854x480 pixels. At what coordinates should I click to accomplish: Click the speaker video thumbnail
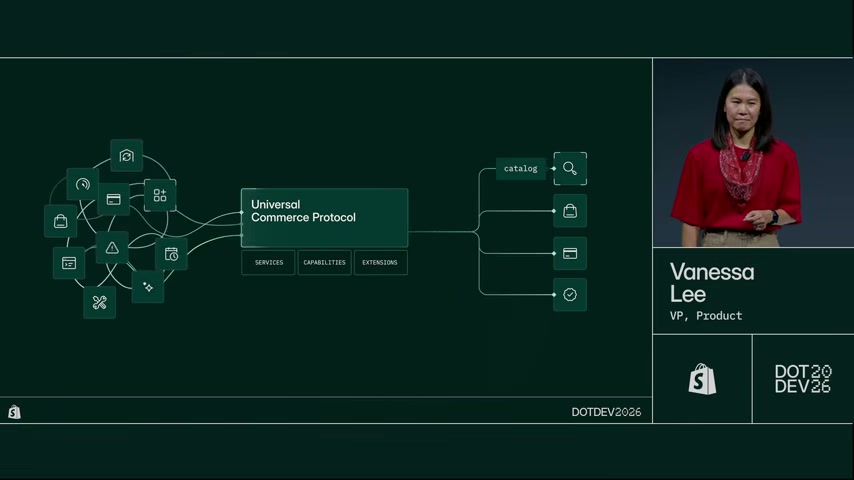click(753, 153)
